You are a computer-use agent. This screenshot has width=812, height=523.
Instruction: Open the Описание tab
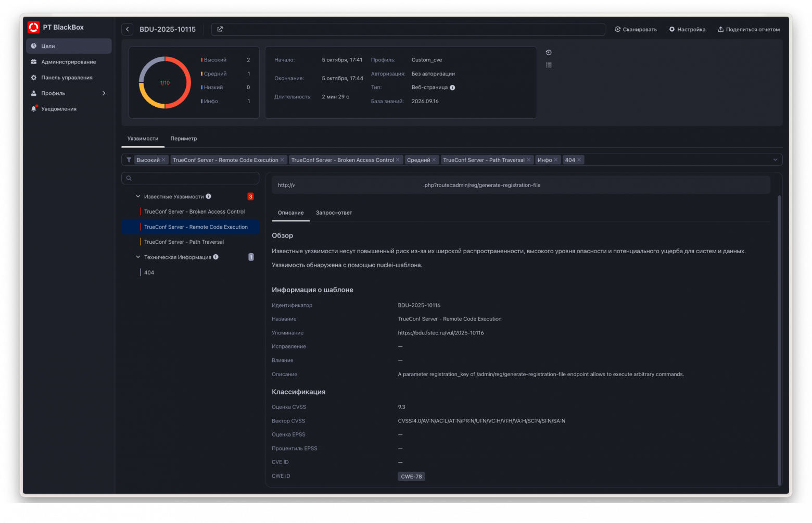pos(291,213)
